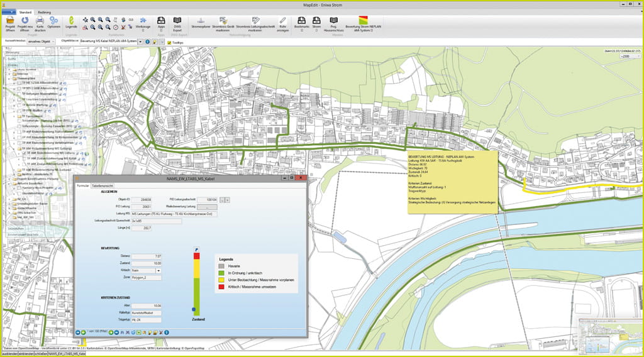This screenshot has height=357, width=644.
Task: Click the Optionen gear icon
Action: 54,21
